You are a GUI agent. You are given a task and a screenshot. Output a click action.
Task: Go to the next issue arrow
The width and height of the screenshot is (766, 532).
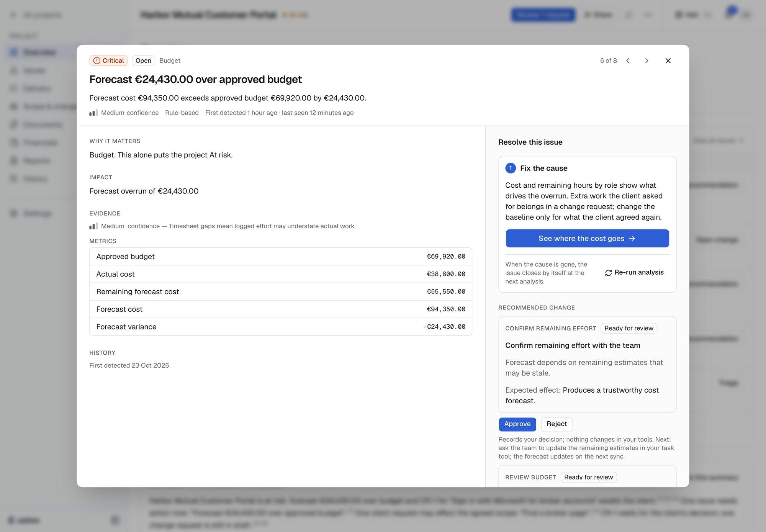pos(647,61)
